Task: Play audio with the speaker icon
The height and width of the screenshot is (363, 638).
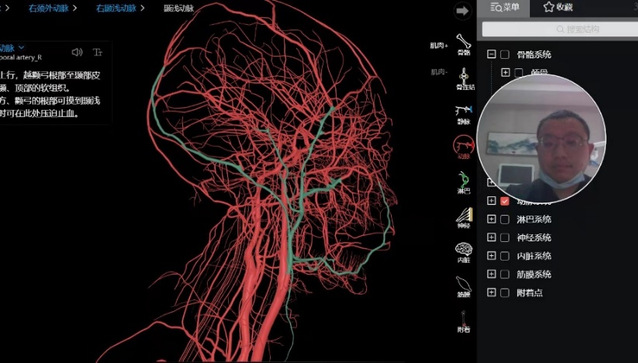Action: [x=76, y=52]
